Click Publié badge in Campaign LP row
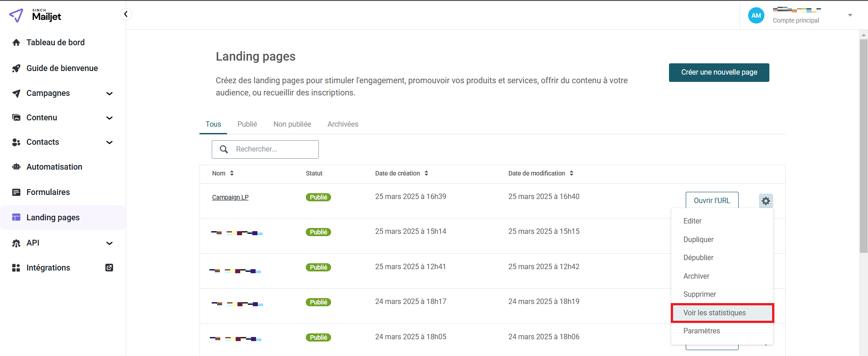The width and height of the screenshot is (868, 356). pos(318,197)
